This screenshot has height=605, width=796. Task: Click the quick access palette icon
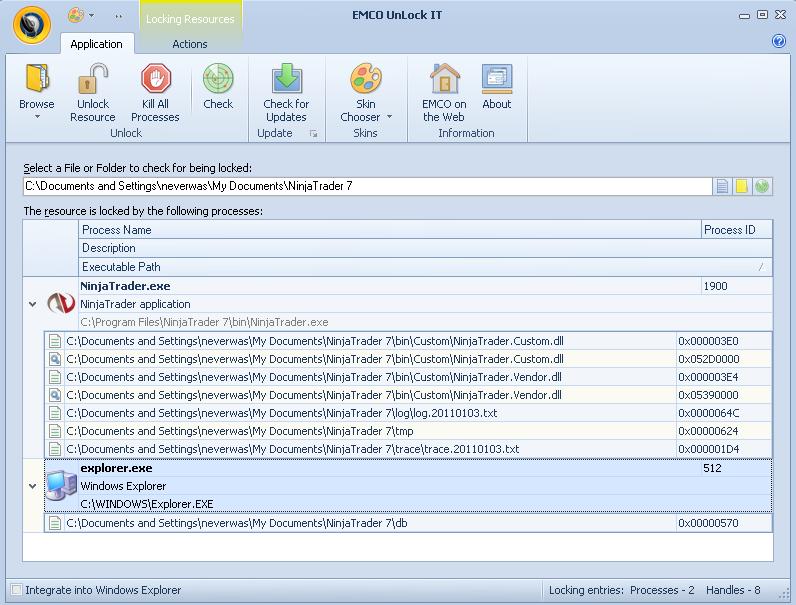click(76, 15)
